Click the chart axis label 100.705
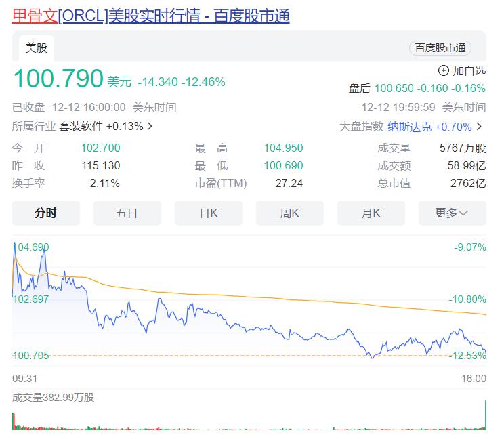 pos(30,356)
